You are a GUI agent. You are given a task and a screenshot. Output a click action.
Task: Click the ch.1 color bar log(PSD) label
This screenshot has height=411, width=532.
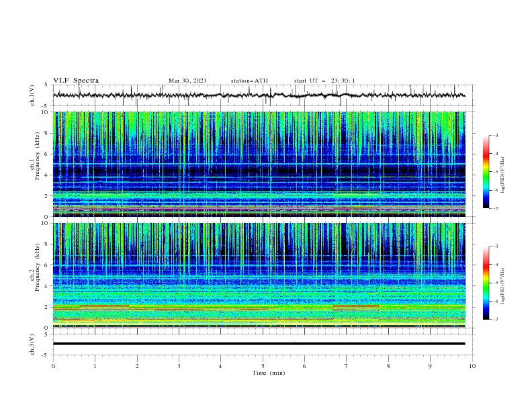tap(503, 175)
